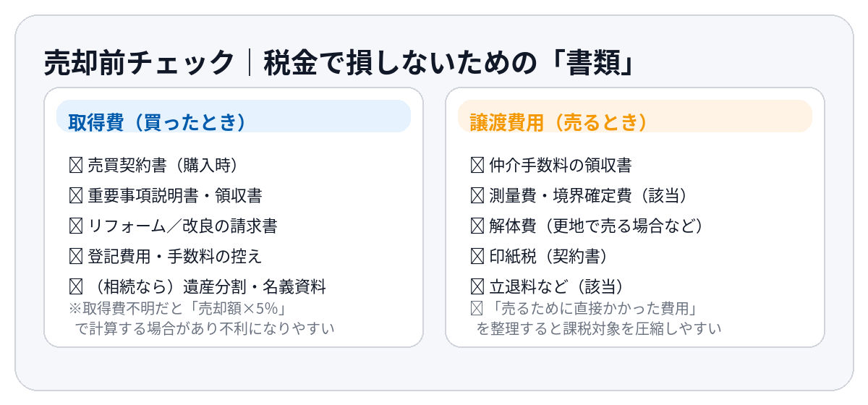Mark the 立退料など（該当） checkbox
The image size is (868, 405).
coord(477,286)
